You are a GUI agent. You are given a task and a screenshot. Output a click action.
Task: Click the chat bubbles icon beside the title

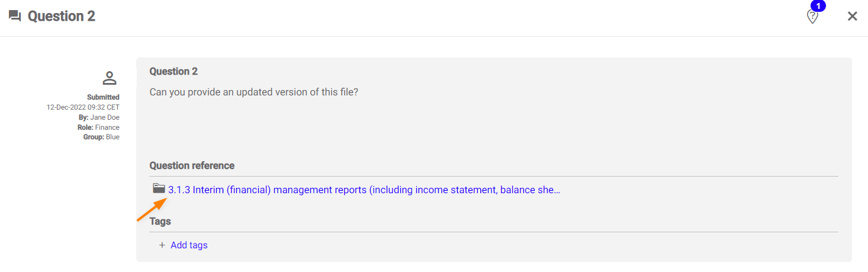15,17
